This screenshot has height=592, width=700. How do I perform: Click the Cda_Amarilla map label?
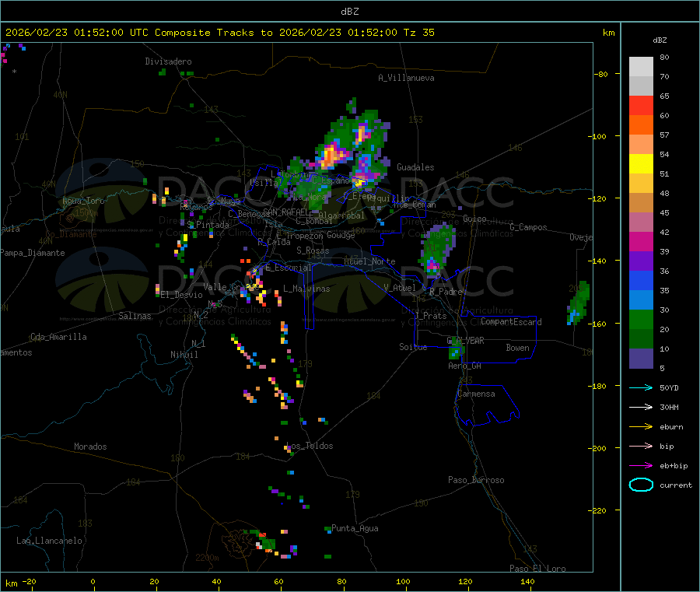pyautogui.click(x=58, y=337)
